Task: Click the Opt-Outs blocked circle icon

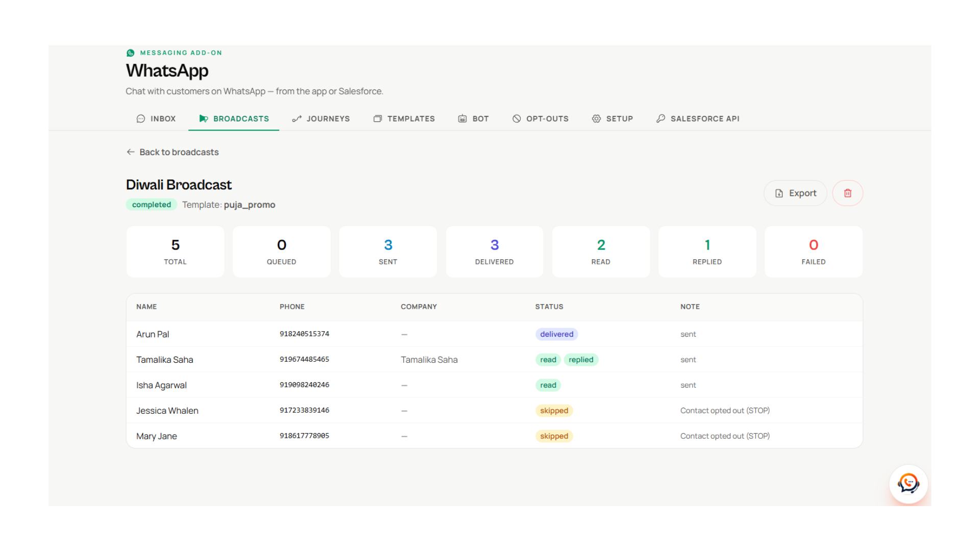Action: pos(517,118)
